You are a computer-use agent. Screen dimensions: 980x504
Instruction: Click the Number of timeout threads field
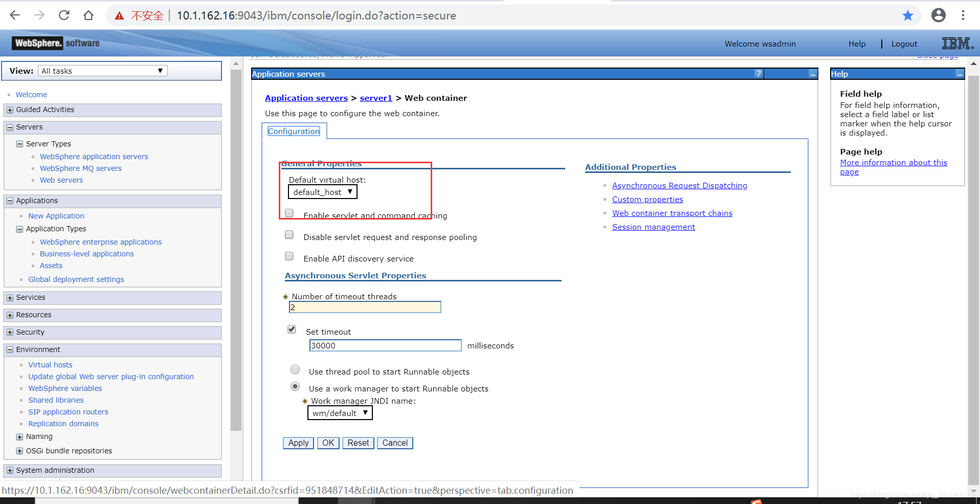point(365,307)
